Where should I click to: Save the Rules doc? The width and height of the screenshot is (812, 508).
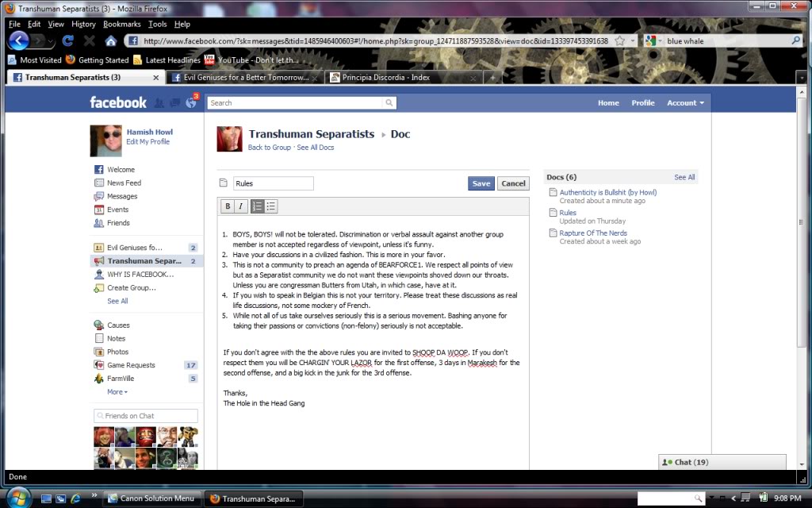(481, 183)
